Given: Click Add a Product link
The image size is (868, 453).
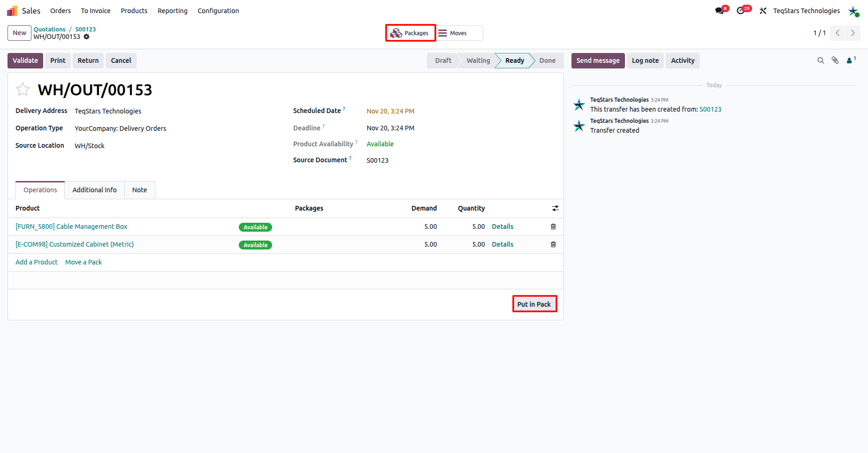Looking at the screenshot, I should [x=37, y=262].
